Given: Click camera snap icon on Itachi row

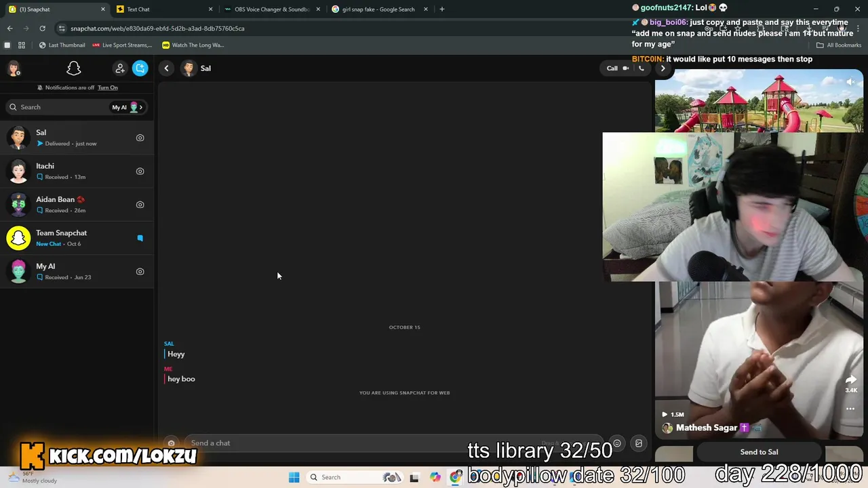Looking at the screenshot, I should (140, 171).
